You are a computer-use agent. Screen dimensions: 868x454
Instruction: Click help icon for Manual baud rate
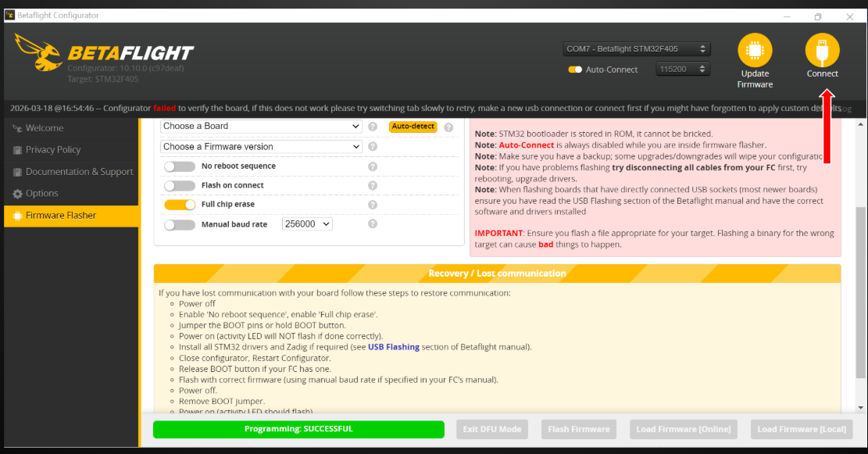(x=373, y=224)
